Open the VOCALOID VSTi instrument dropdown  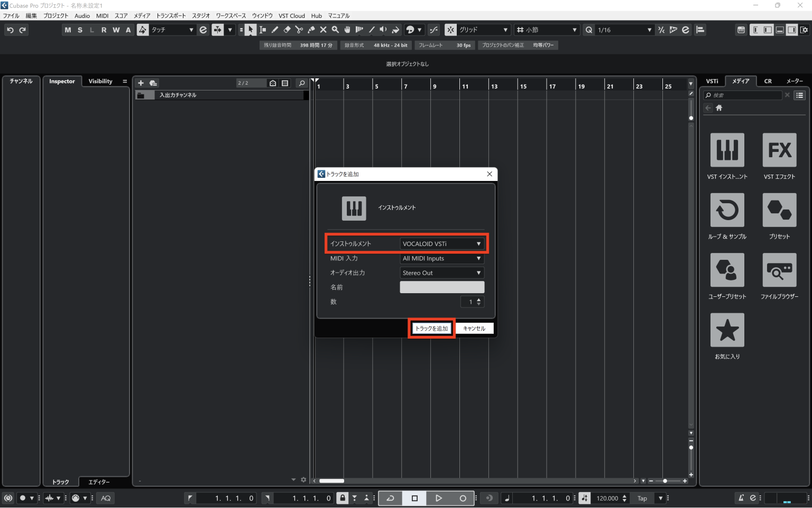(442, 243)
